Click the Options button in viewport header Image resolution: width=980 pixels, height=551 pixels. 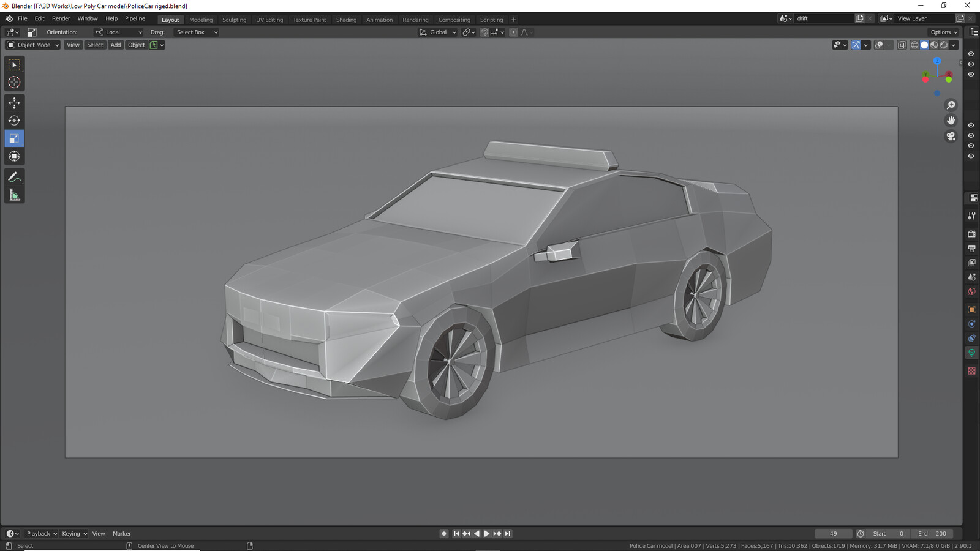click(x=942, y=32)
